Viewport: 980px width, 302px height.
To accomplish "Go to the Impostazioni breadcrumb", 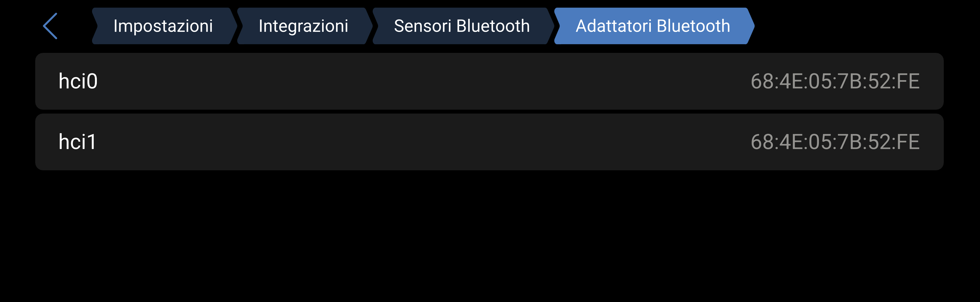I will [163, 26].
